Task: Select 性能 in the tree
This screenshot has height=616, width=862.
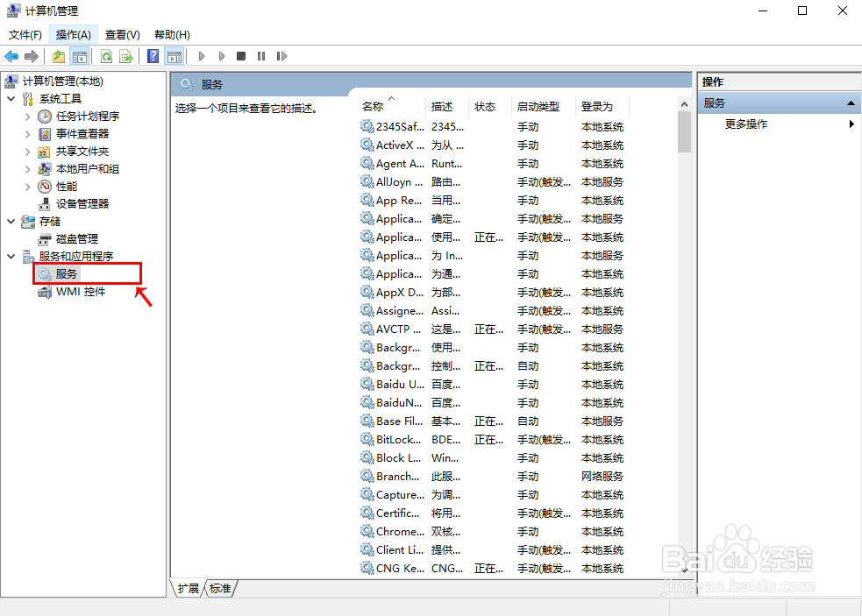Action: (67, 187)
